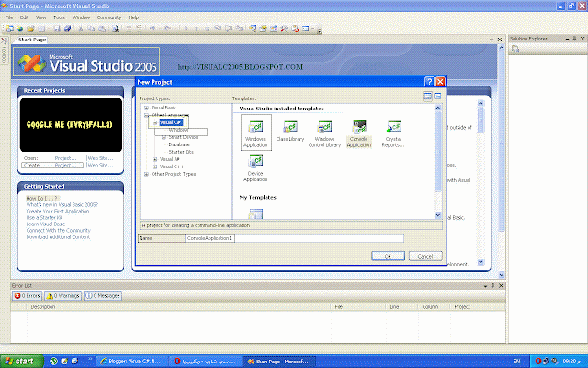Click the Undo arrow toolbar icon
The width and height of the screenshot is (588, 368).
(x=153, y=29)
